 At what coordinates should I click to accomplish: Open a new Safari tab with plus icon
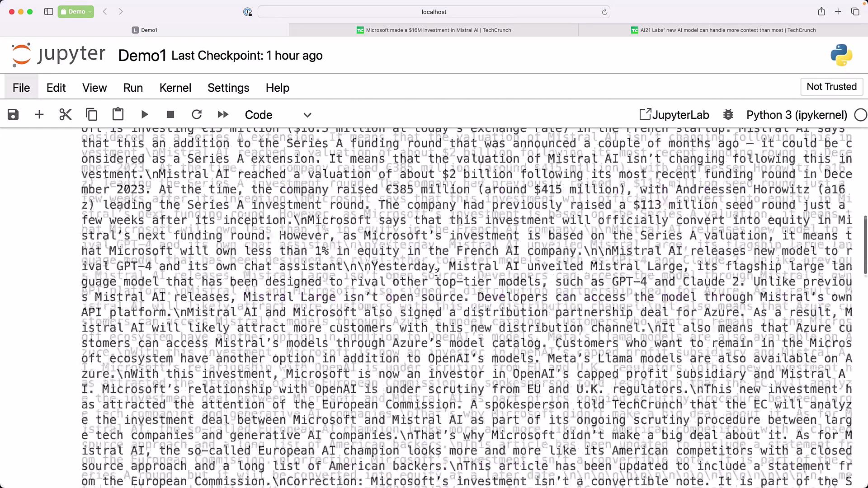tap(838, 12)
